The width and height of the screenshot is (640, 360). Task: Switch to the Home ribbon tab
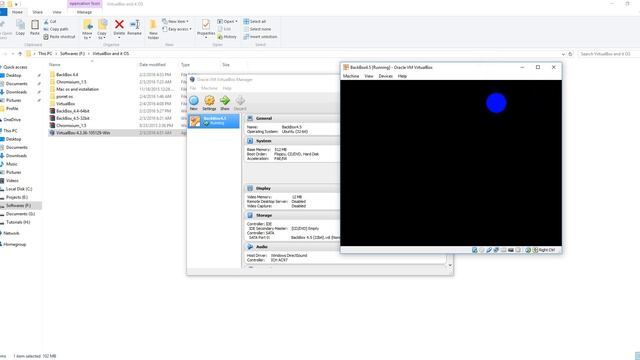pos(17,12)
